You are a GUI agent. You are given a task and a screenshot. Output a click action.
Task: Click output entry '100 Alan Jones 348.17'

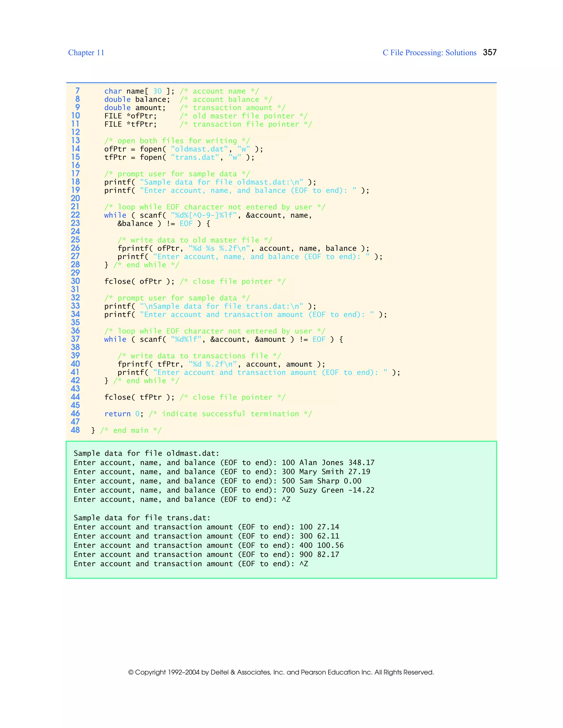click(x=328, y=463)
